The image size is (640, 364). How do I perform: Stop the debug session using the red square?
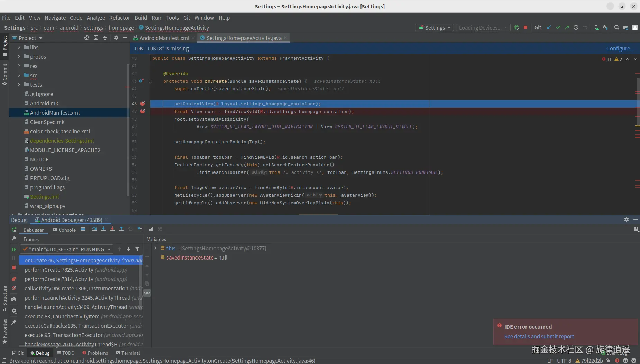[14, 268]
